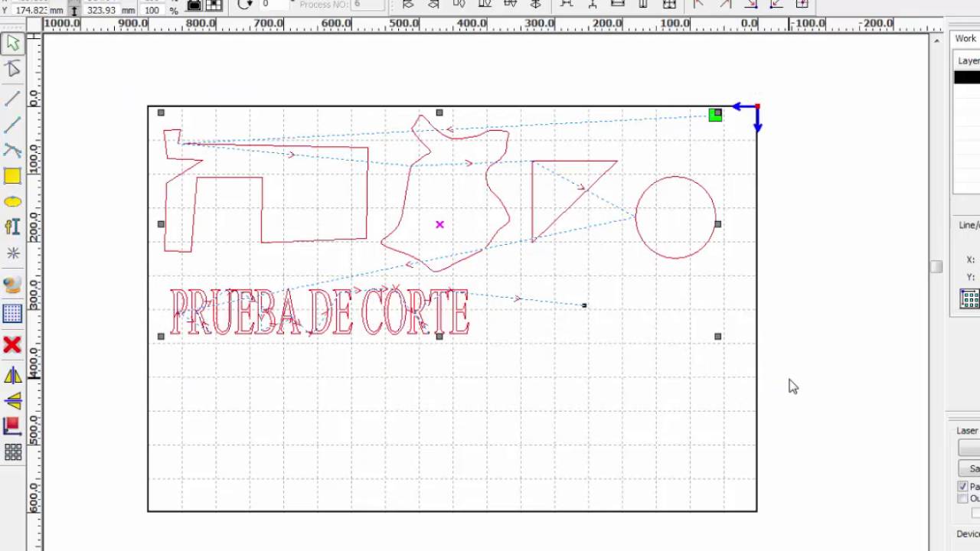The width and height of the screenshot is (980, 551).
Task: Pick the star-shaped Point tool
Action: (x=12, y=253)
